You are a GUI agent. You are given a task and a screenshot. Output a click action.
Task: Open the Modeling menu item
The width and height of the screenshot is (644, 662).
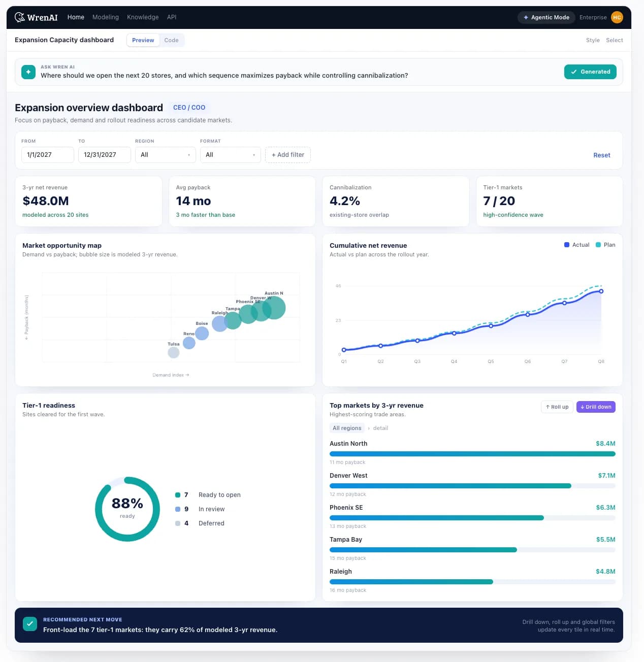point(106,17)
